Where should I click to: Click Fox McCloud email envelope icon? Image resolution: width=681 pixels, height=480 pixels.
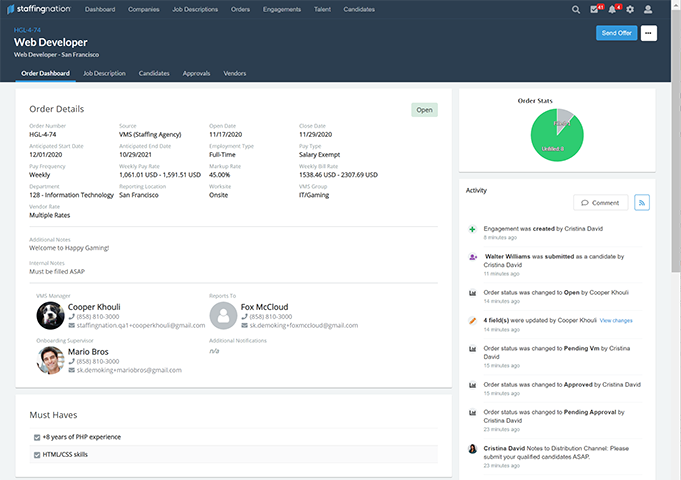[245, 325]
